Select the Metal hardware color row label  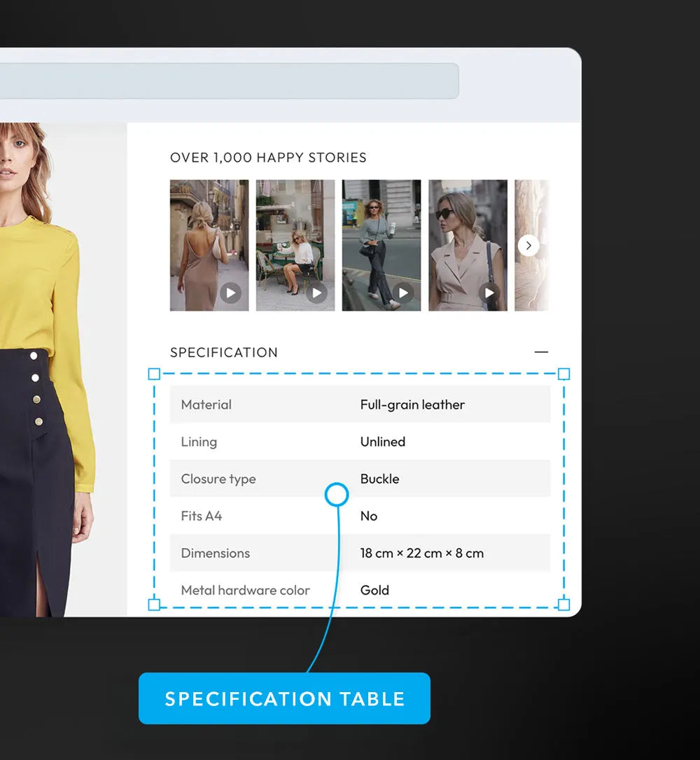pyautogui.click(x=245, y=590)
